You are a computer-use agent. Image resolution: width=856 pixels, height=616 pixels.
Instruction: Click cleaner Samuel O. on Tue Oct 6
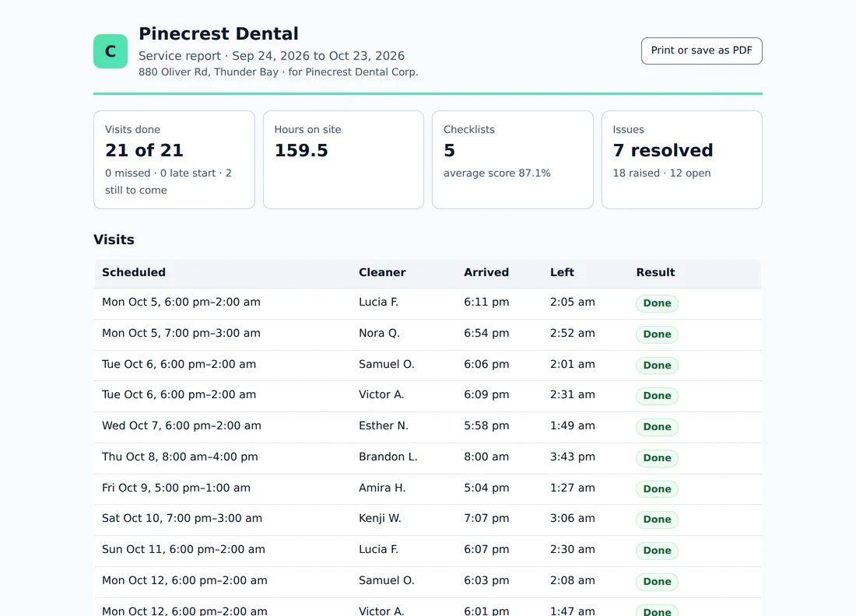coord(387,365)
